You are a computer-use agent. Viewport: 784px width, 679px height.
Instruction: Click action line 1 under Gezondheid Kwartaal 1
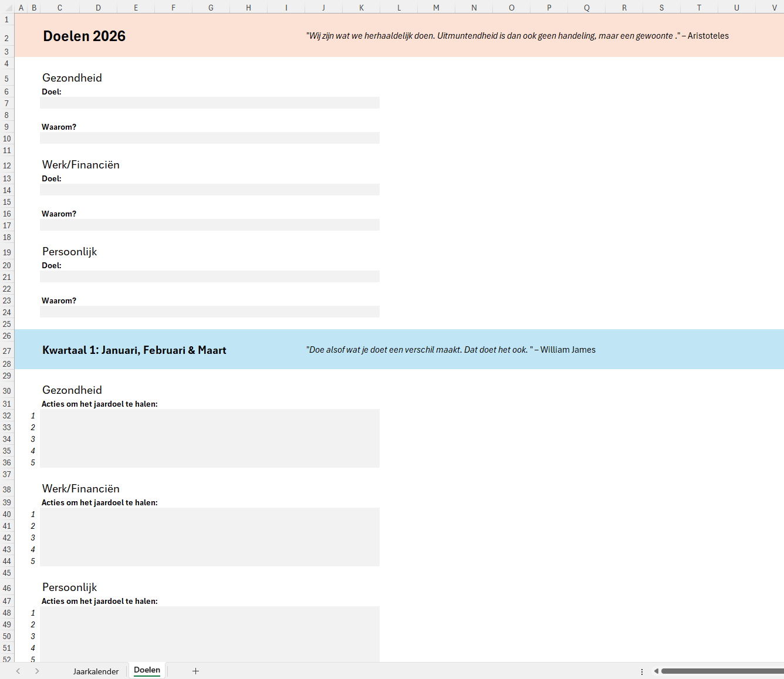[x=209, y=415]
